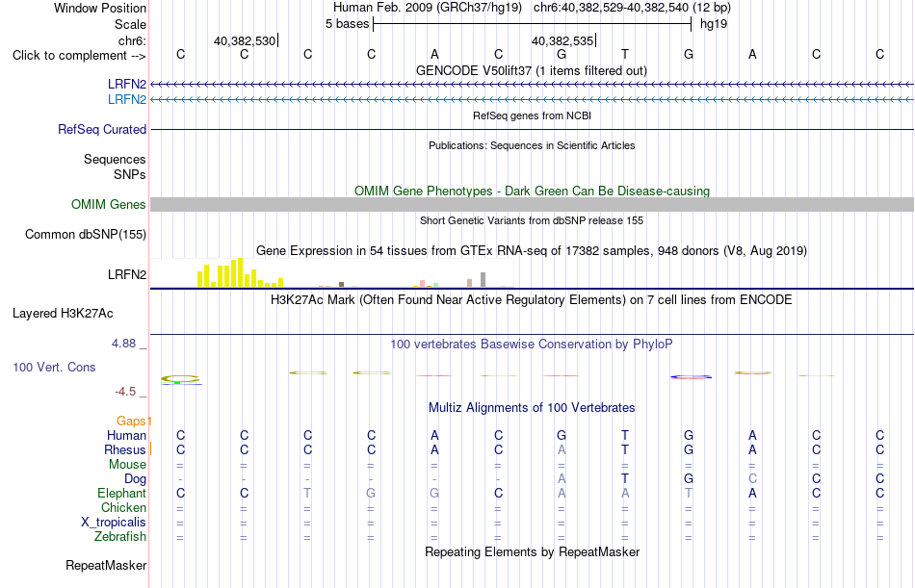Image resolution: width=915 pixels, height=588 pixels.
Task: Click the gray OMIM Genes bar
Action: click(532, 204)
